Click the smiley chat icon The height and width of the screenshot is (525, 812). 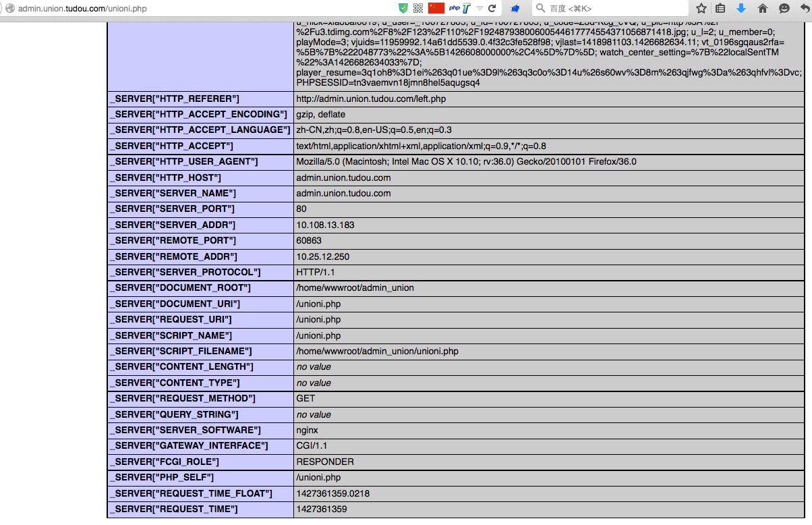(784, 8)
